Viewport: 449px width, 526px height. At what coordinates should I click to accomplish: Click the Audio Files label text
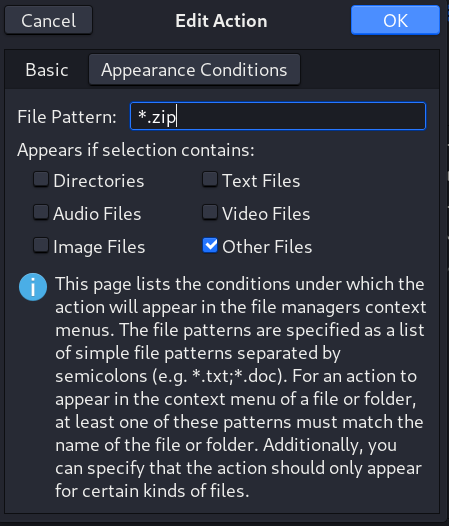[x=97, y=214]
